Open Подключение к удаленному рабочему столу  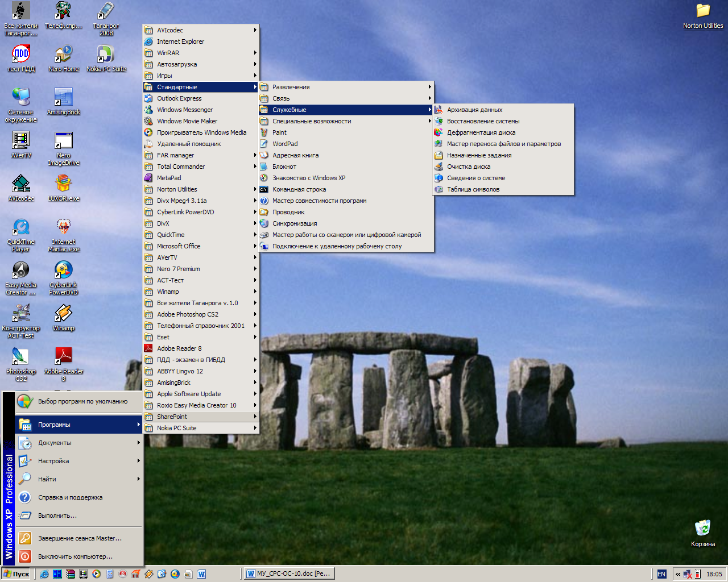(346, 246)
